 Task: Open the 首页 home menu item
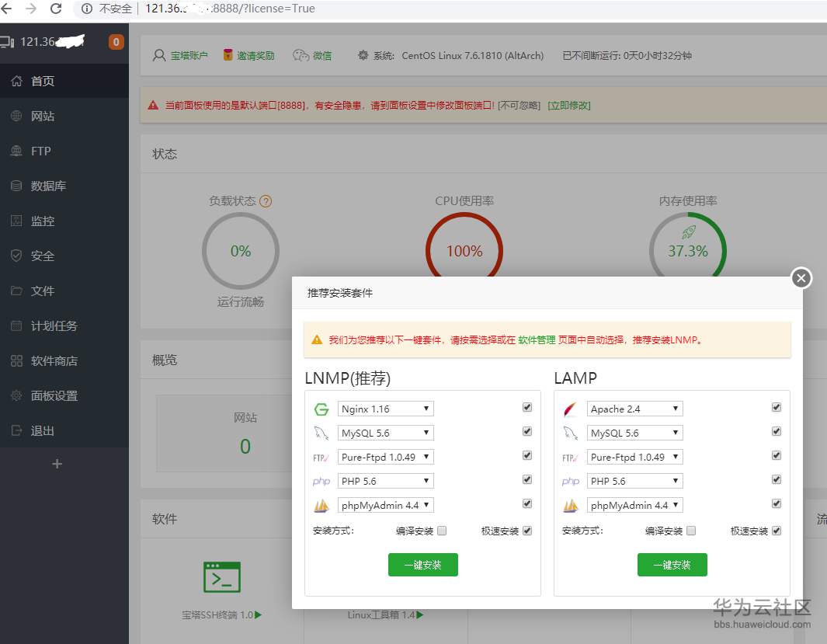pos(64,81)
